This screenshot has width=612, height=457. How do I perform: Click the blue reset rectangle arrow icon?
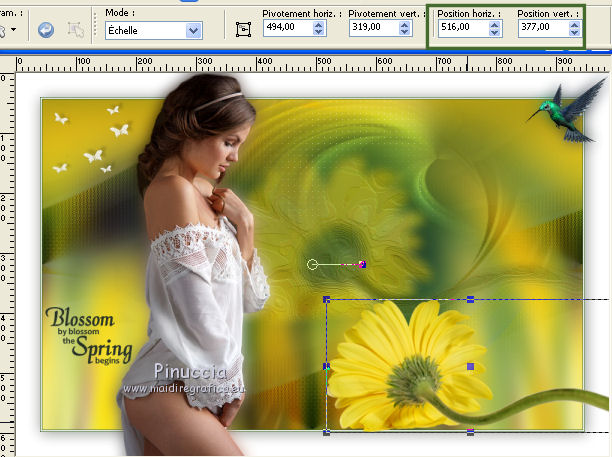click(x=46, y=30)
